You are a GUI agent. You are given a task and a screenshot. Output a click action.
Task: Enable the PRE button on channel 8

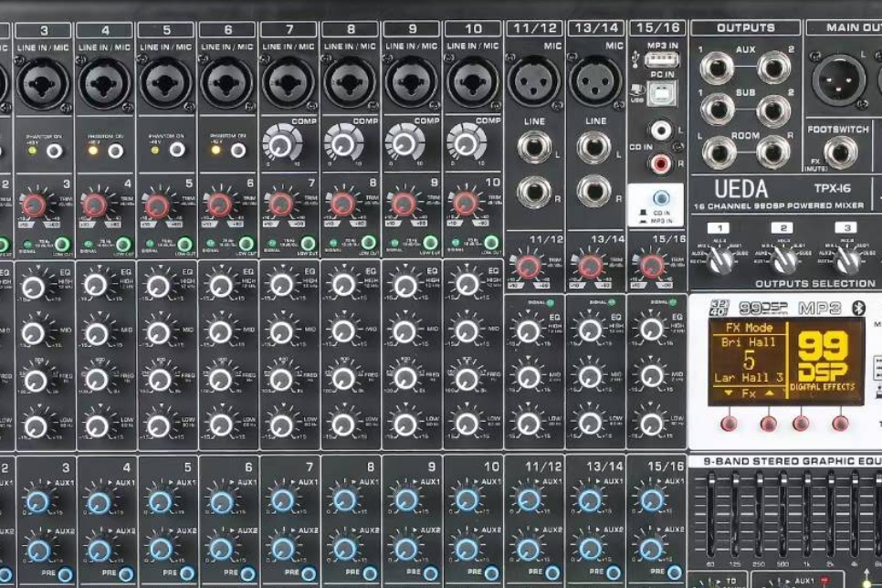(371, 573)
